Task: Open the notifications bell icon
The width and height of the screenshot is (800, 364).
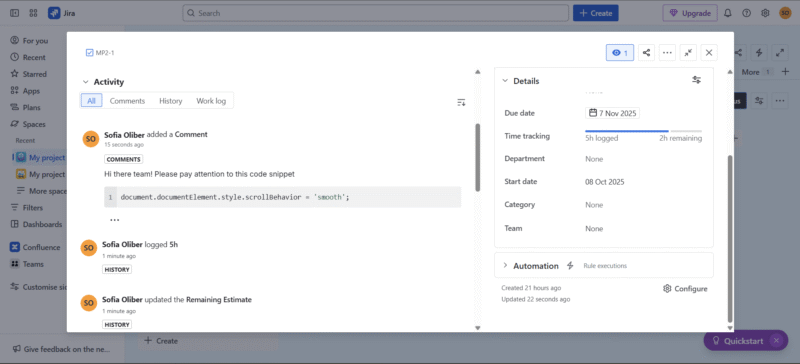Action: [728, 13]
